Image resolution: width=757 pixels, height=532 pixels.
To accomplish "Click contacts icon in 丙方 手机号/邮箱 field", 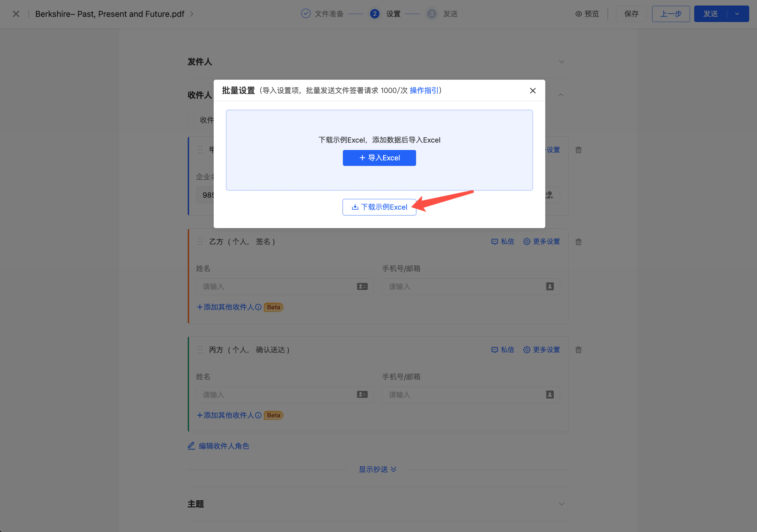I will pos(549,395).
